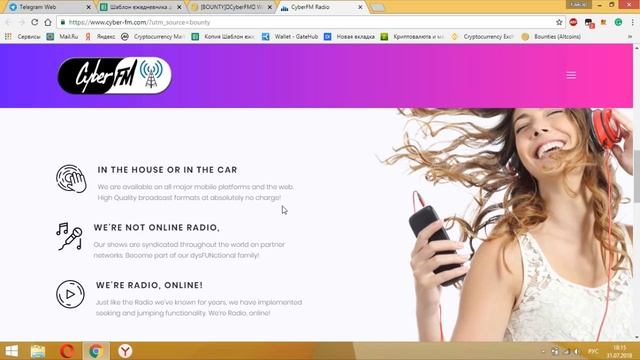Screen dimensions: 640x360
Task: Go to the browser home page icon
Action: point(48,22)
